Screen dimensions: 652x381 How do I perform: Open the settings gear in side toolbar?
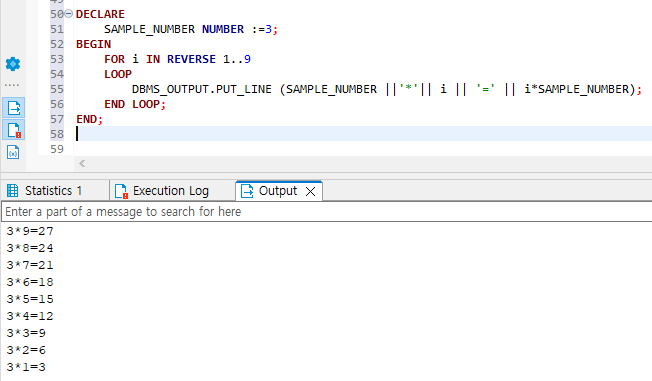coord(13,64)
